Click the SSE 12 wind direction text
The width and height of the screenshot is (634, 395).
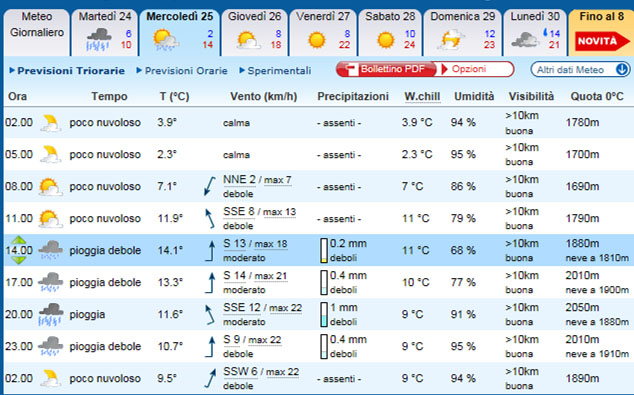pos(242,308)
